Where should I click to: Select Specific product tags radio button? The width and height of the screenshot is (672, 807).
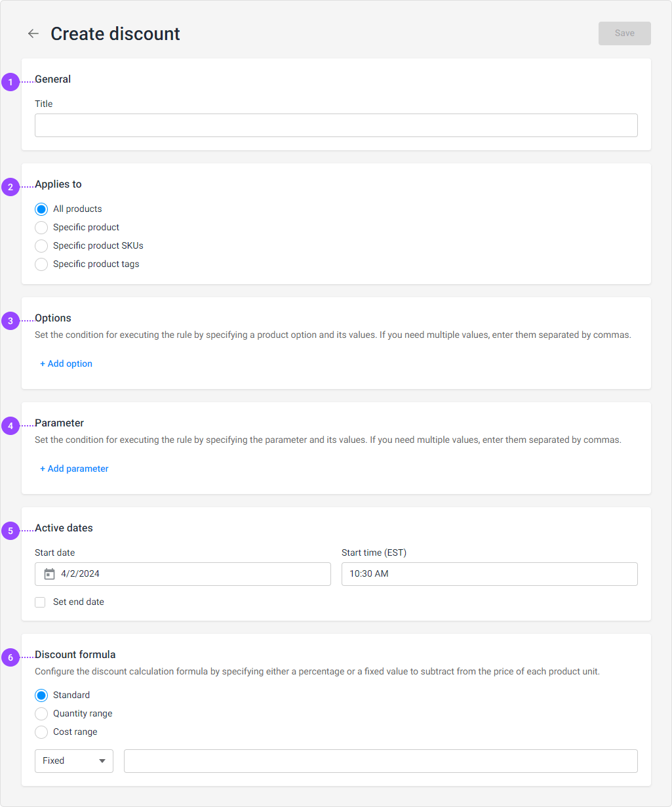point(41,264)
